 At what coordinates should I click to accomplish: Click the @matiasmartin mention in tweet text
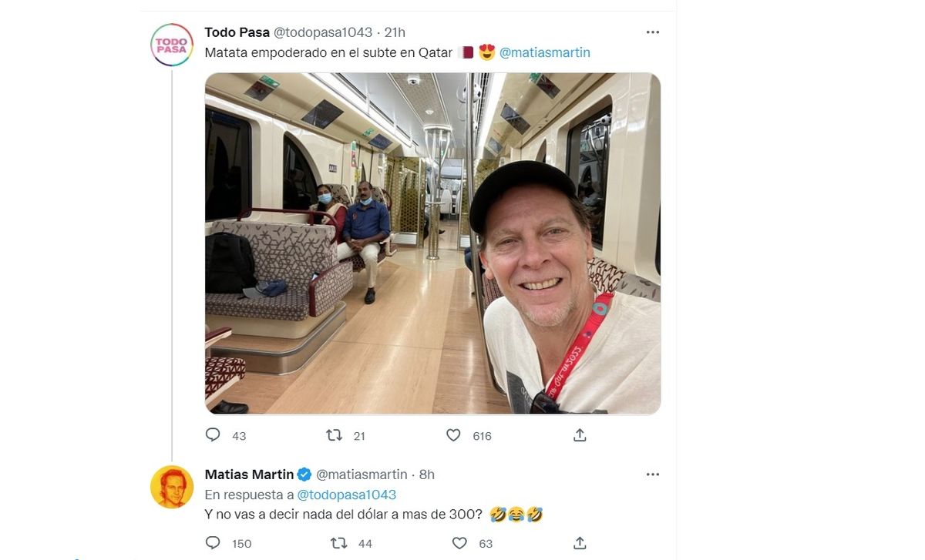click(x=544, y=52)
